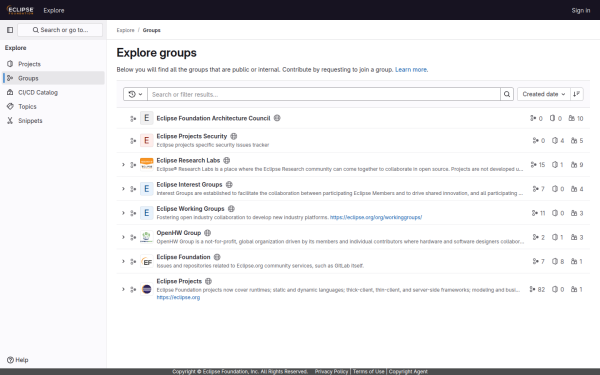Open the Eclipse Research Labs group name

(x=188, y=160)
